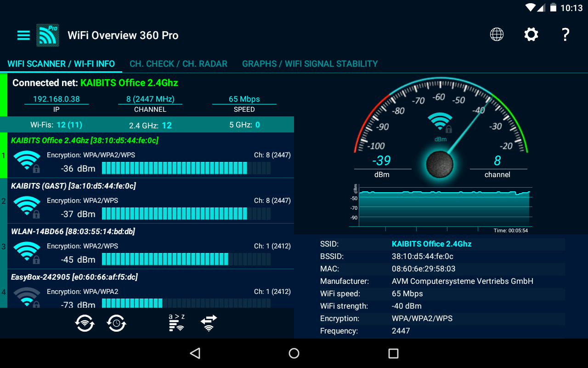Viewport: 588px width, 368px height.
Task: Tap the WiFi refresh scan icon
Action: (85, 323)
